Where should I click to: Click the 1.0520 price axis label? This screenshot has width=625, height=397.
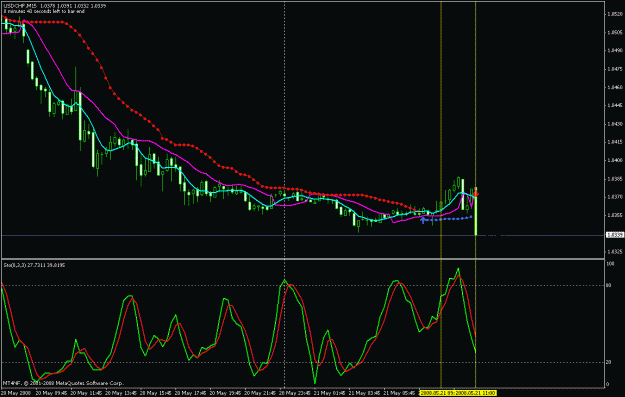614,14
